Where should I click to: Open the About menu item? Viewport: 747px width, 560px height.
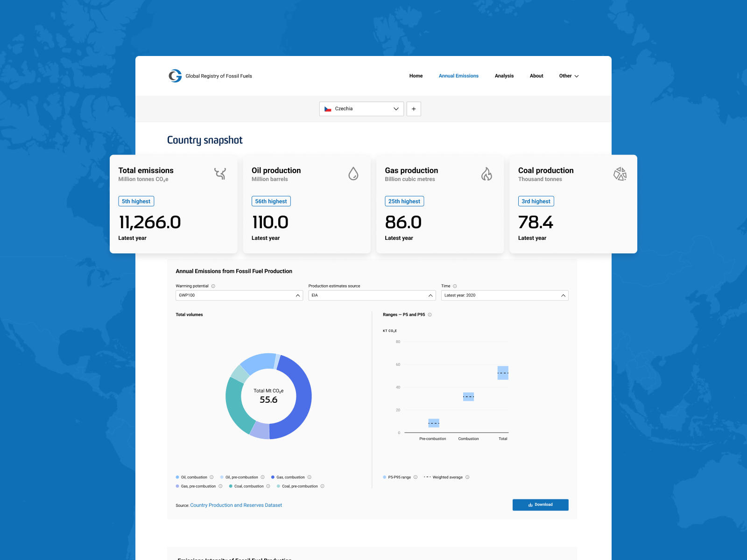pos(536,76)
